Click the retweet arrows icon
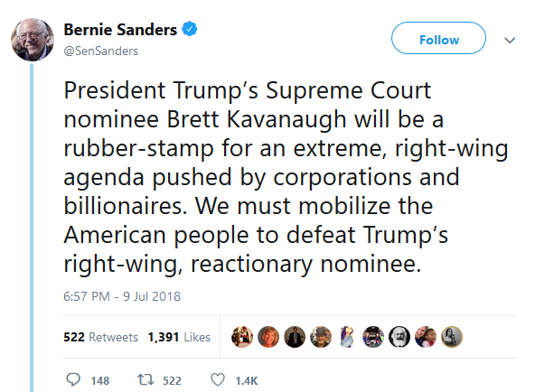The width and height of the screenshot is (535, 392). [x=145, y=379]
